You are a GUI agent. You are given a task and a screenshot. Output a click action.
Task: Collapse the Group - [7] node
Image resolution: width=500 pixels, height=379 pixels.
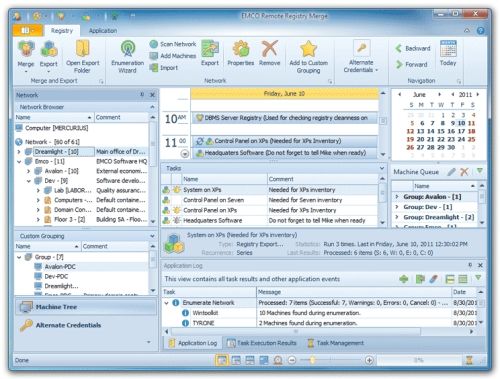19,257
